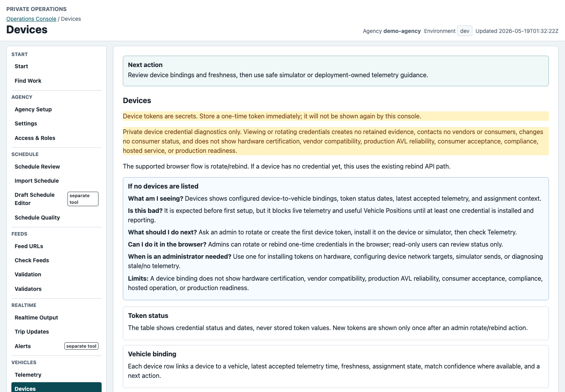
Task: Click the dev environment badge
Action: [465, 31]
